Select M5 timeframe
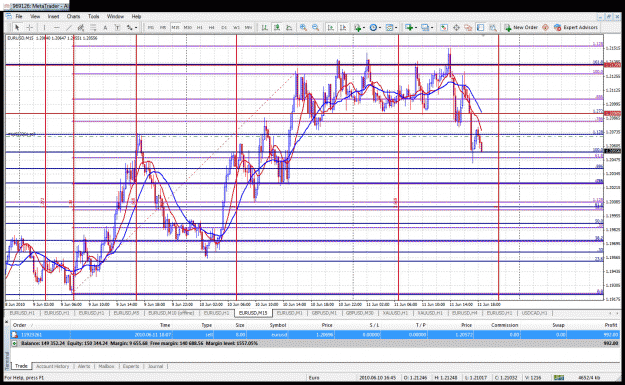This screenshot has width=625, height=385. (163, 28)
